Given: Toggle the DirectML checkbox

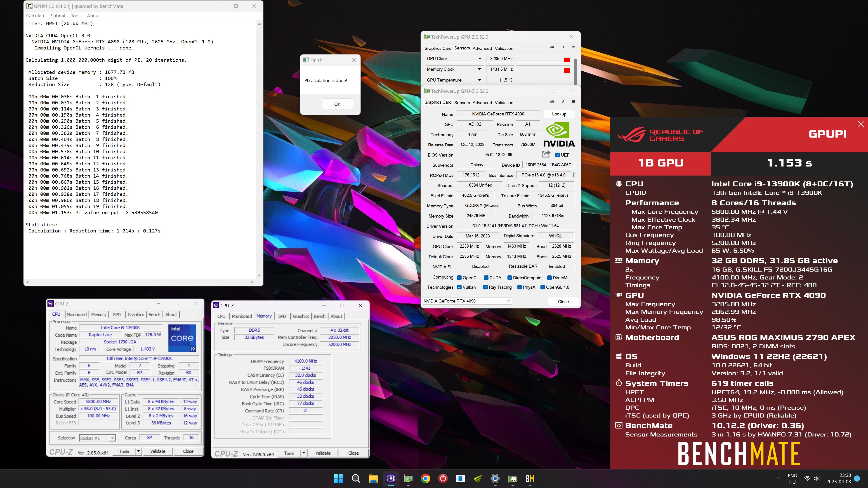Looking at the screenshot, I should [549, 277].
